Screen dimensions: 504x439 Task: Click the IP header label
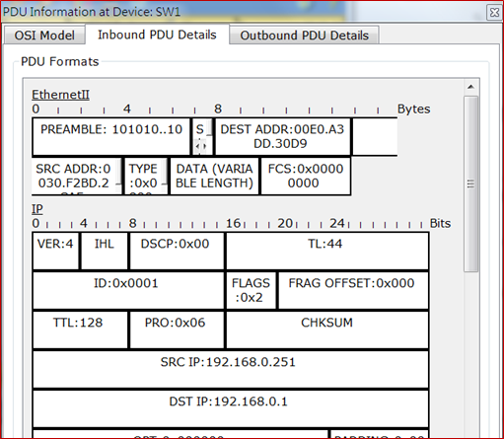click(37, 209)
